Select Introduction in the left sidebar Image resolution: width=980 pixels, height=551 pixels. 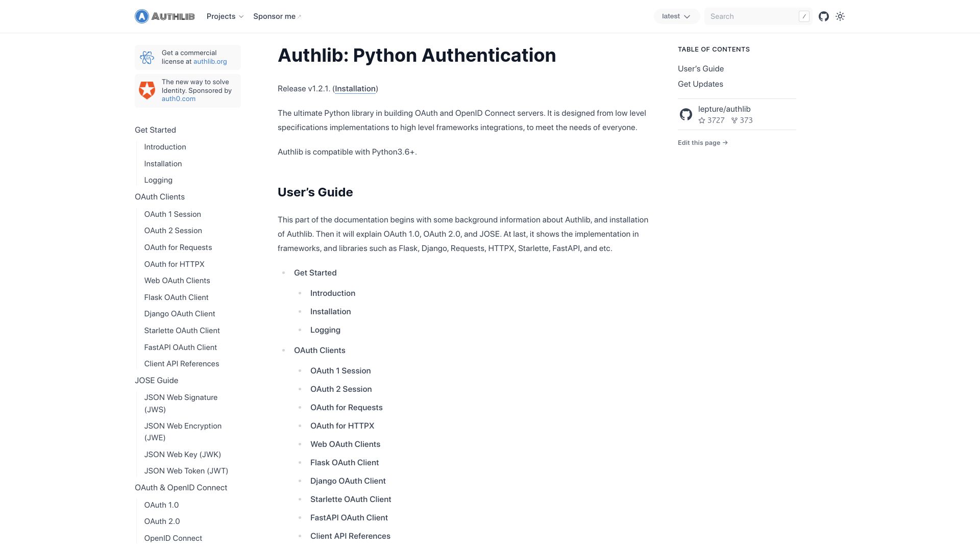pos(165,147)
